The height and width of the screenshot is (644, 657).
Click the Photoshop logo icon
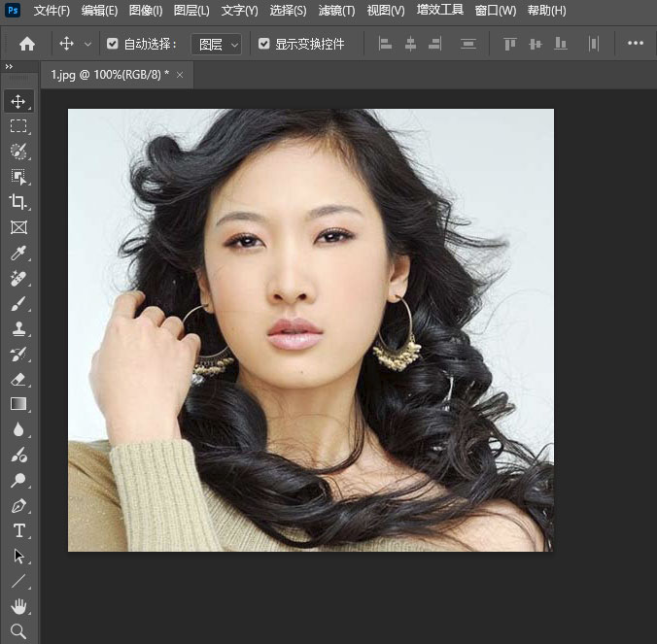tap(13, 10)
